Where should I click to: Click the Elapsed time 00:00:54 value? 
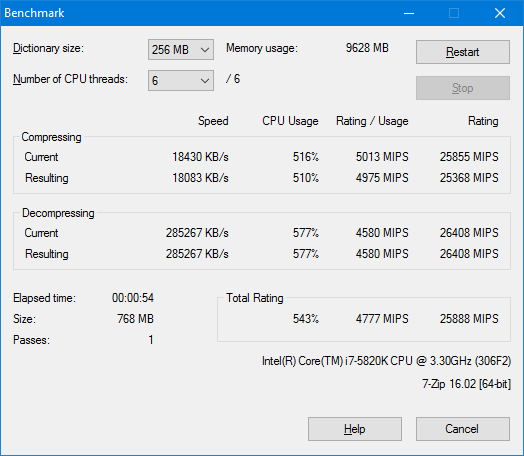pyautogui.click(x=133, y=298)
